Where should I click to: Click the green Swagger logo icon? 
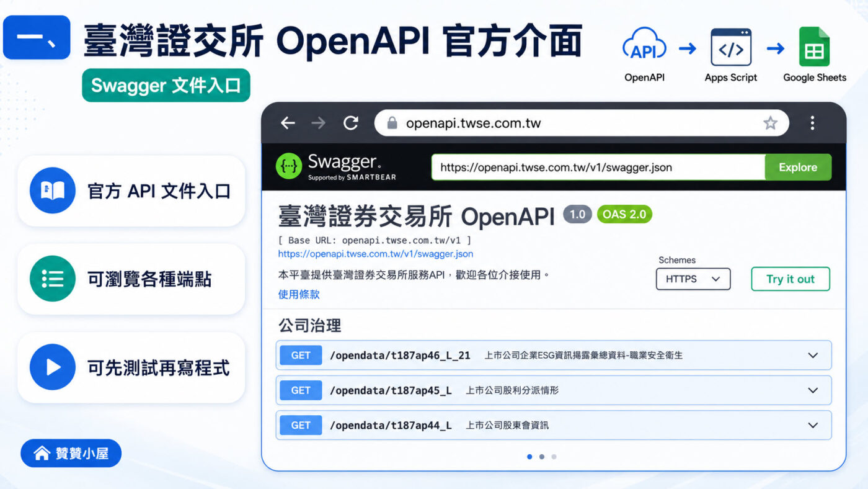[x=289, y=167]
